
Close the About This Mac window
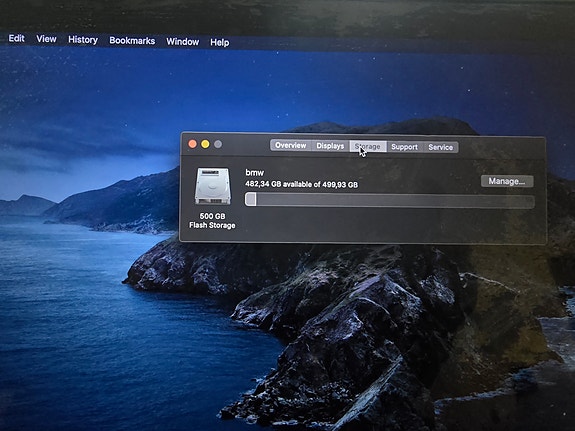(193, 144)
